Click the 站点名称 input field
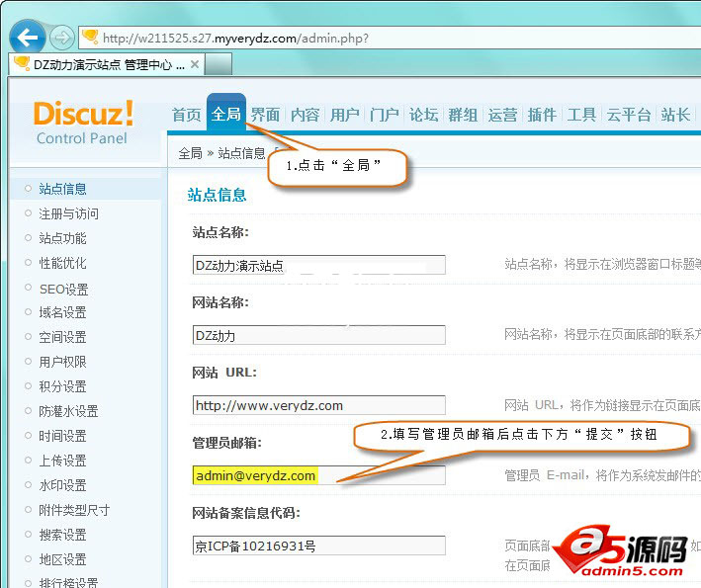Screen dimensions: 701x588 tap(318, 265)
